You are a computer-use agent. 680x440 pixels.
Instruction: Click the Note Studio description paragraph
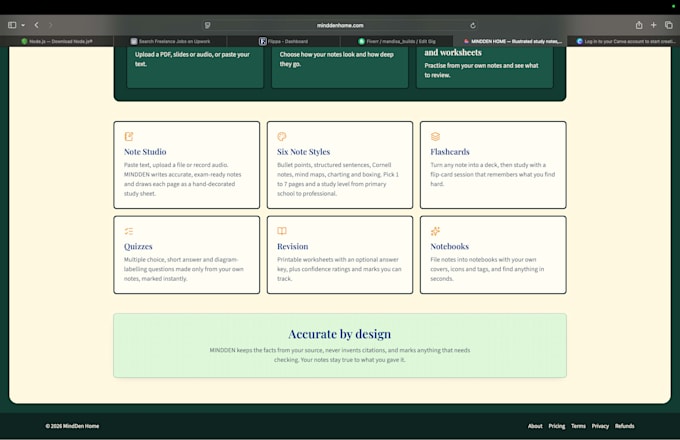pyautogui.click(x=183, y=179)
